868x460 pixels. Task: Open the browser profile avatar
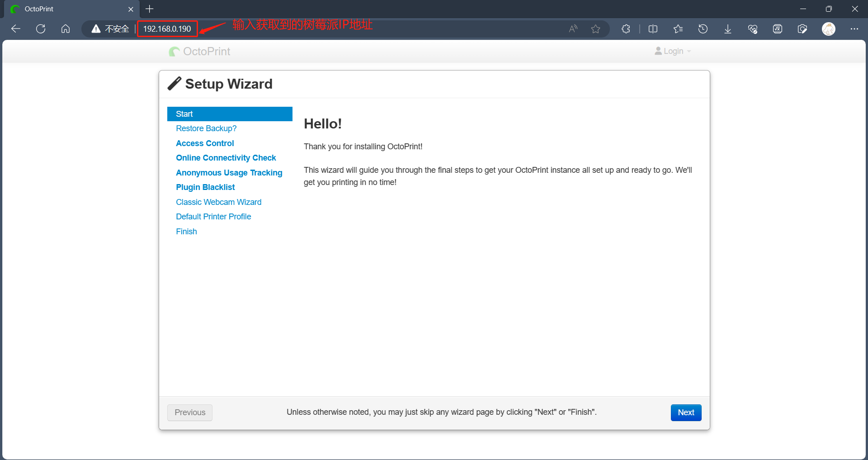pos(828,29)
